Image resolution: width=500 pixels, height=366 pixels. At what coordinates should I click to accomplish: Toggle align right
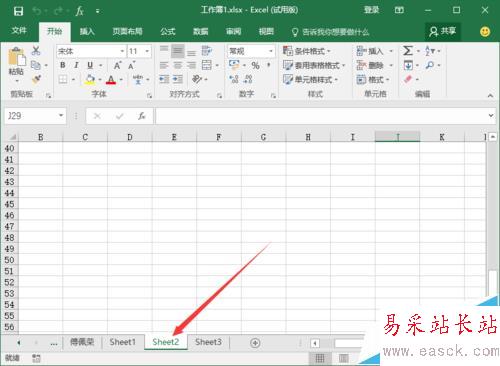point(191,65)
